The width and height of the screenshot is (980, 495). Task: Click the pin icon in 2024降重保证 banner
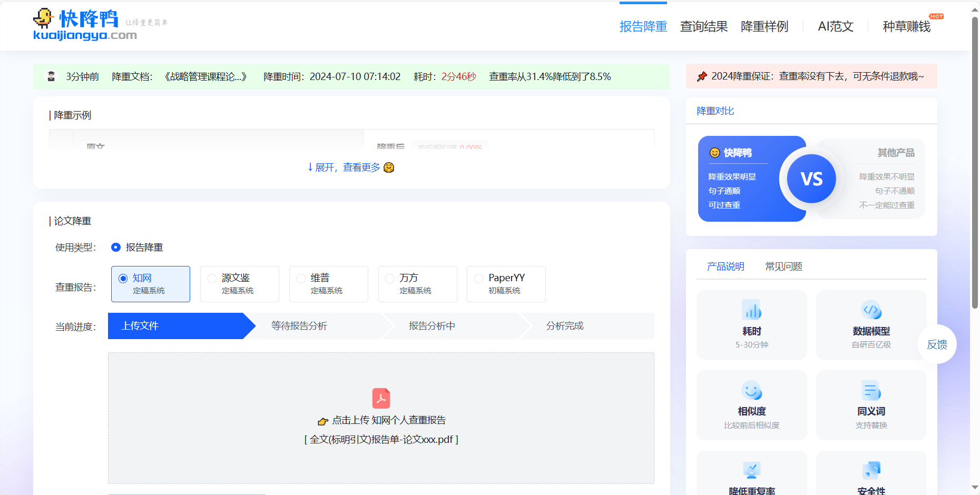pyautogui.click(x=701, y=76)
